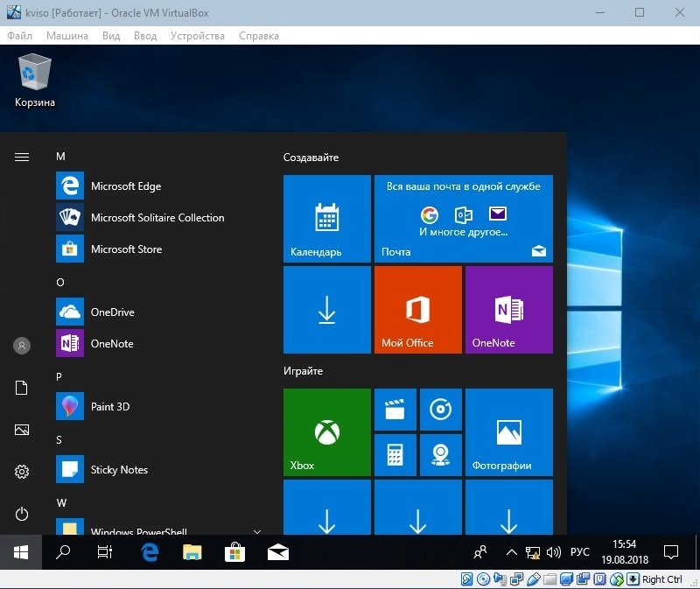Launch the green Xbox tile
Screen dimensions: 700x589
coord(326,431)
